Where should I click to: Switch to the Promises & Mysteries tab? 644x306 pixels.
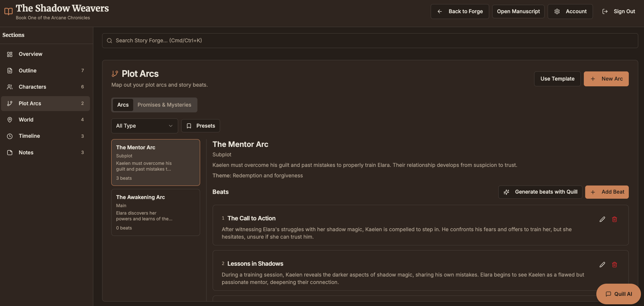164,105
